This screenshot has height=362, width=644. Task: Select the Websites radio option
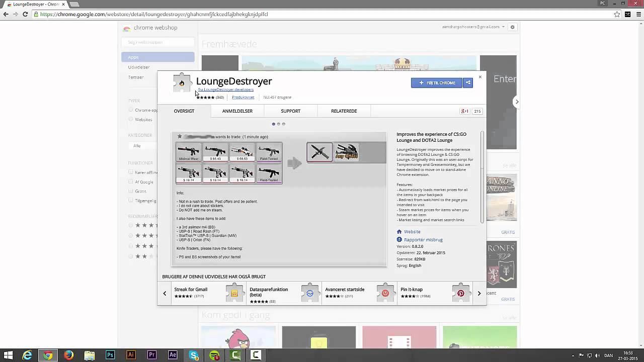(131, 119)
